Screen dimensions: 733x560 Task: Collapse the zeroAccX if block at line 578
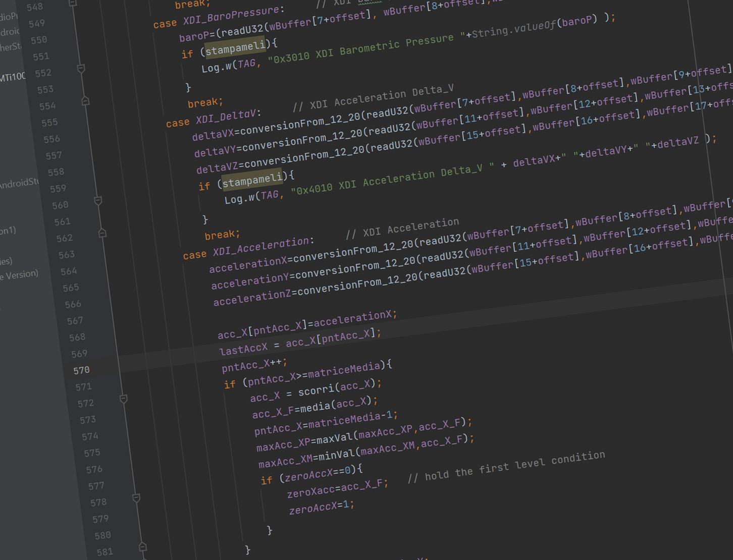136,498
